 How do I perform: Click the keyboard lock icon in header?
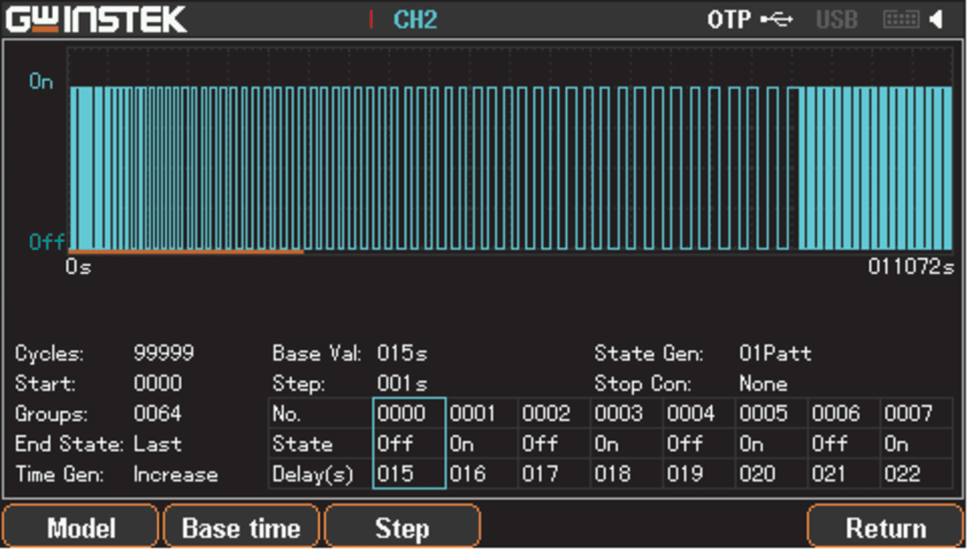901,19
